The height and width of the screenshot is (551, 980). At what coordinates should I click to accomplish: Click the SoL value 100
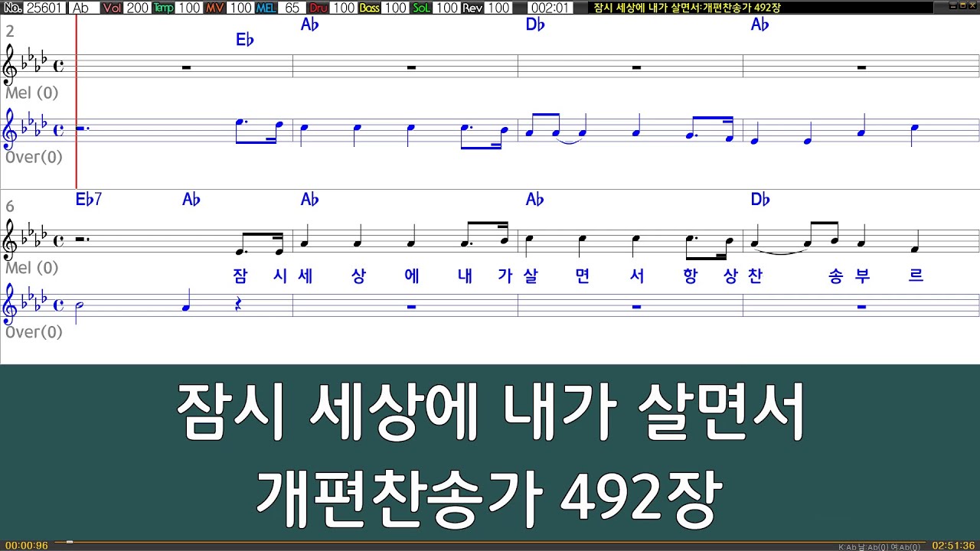447,8
